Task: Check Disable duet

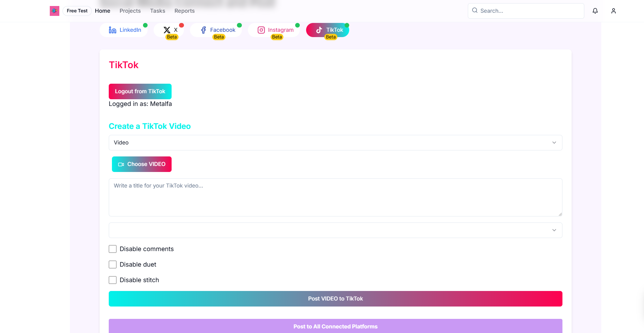Action: [113, 264]
